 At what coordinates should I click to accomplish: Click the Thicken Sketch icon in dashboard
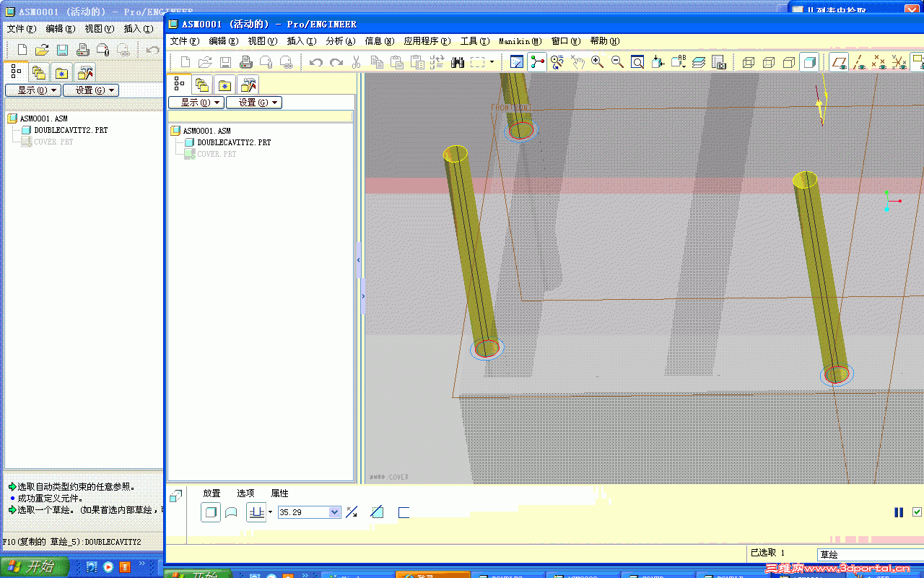(x=404, y=512)
